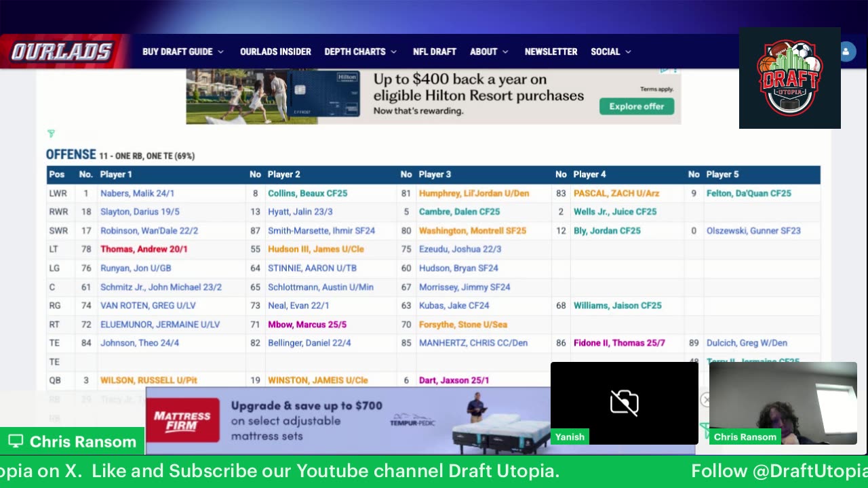
Task: Open the Slayton, Darius 19/5 player link
Action: coord(140,211)
